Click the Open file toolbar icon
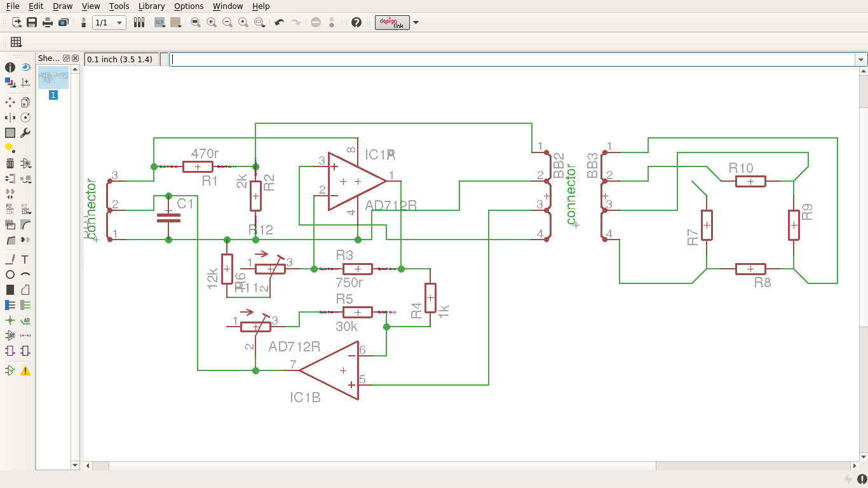The image size is (868, 488). click(17, 22)
